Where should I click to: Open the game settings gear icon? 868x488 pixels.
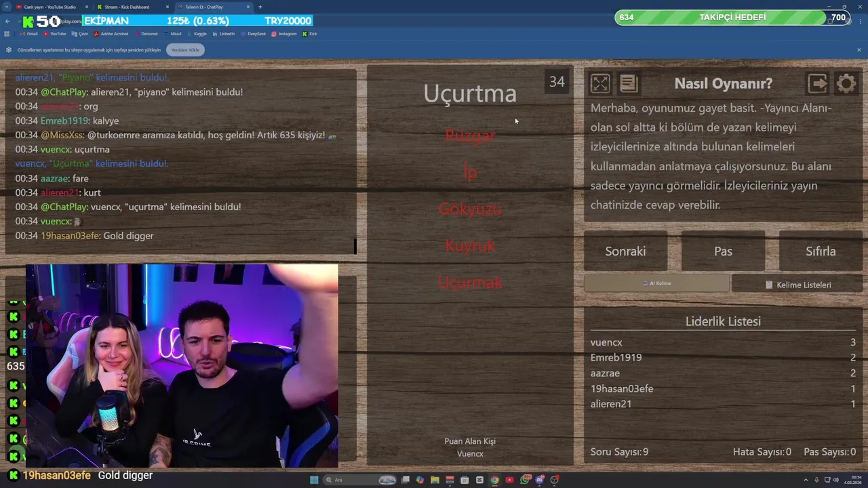(846, 83)
